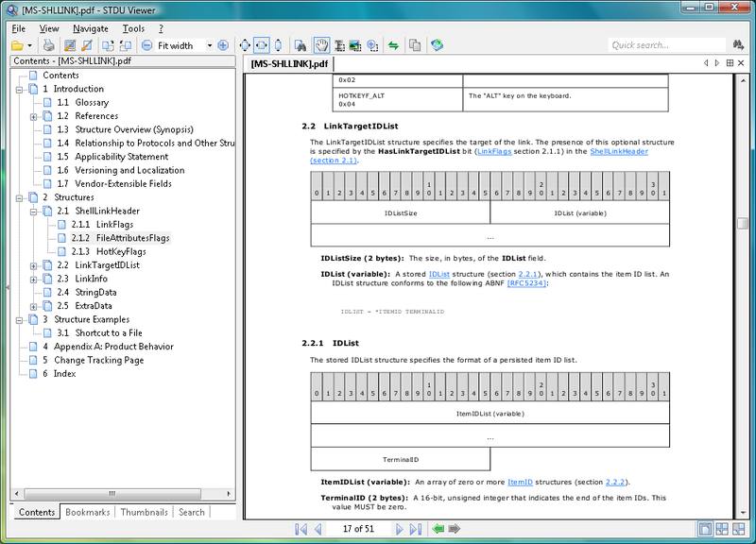This screenshot has height=544, width=756.
Task: Open the Fit width zoom dropdown
Action: (x=210, y=45)
